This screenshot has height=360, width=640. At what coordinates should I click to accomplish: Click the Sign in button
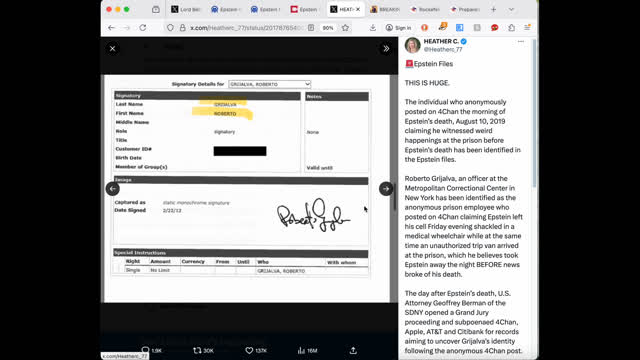click(x=398, y=28)
